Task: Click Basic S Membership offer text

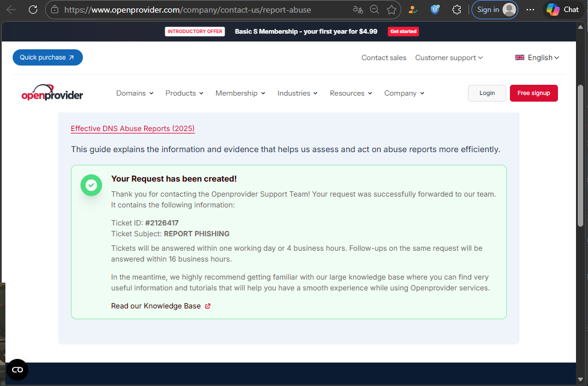Action: point(306,31)
